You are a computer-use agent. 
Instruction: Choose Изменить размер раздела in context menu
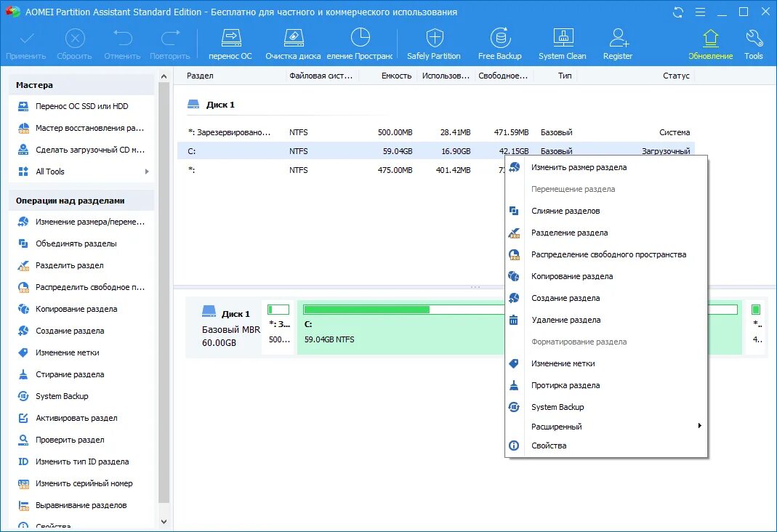606,167
